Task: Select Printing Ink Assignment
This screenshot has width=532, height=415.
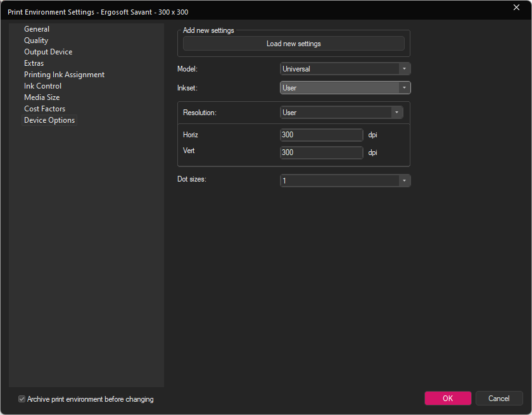Action: point(64,75)
